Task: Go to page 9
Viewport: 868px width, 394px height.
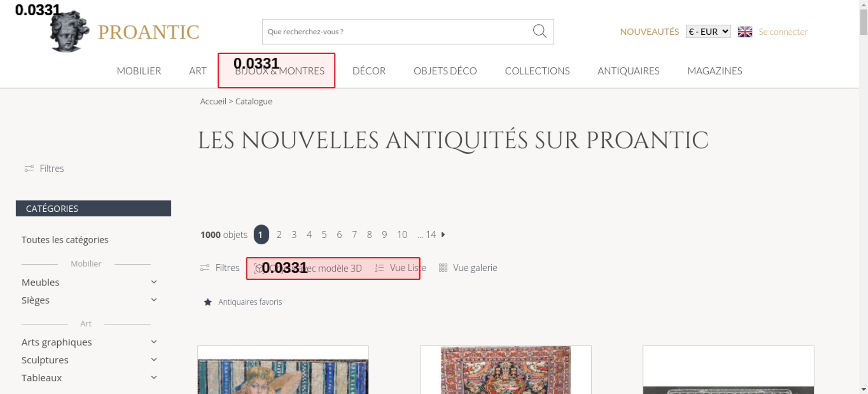Action: (385, 235)
